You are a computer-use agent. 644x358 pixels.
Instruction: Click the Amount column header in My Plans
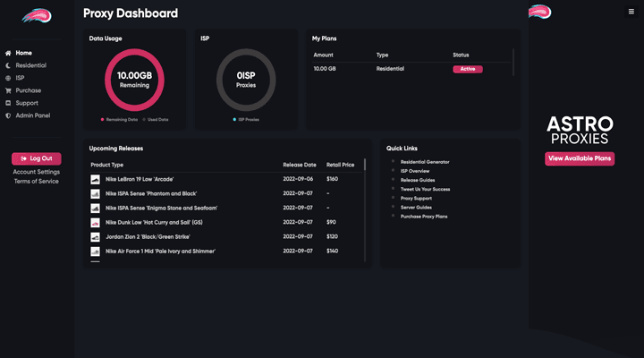tap(323, 55)
